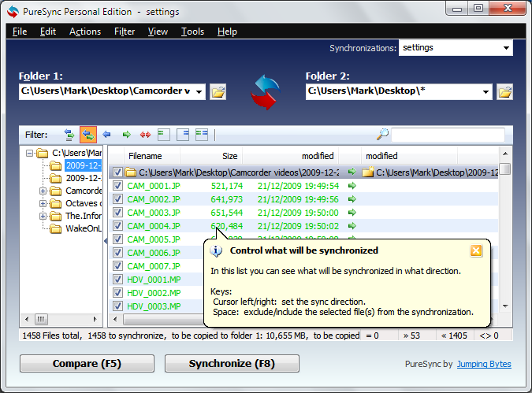
Task: Click the tree panel horizontal scrollbar thumb
Action: point(41,319)
